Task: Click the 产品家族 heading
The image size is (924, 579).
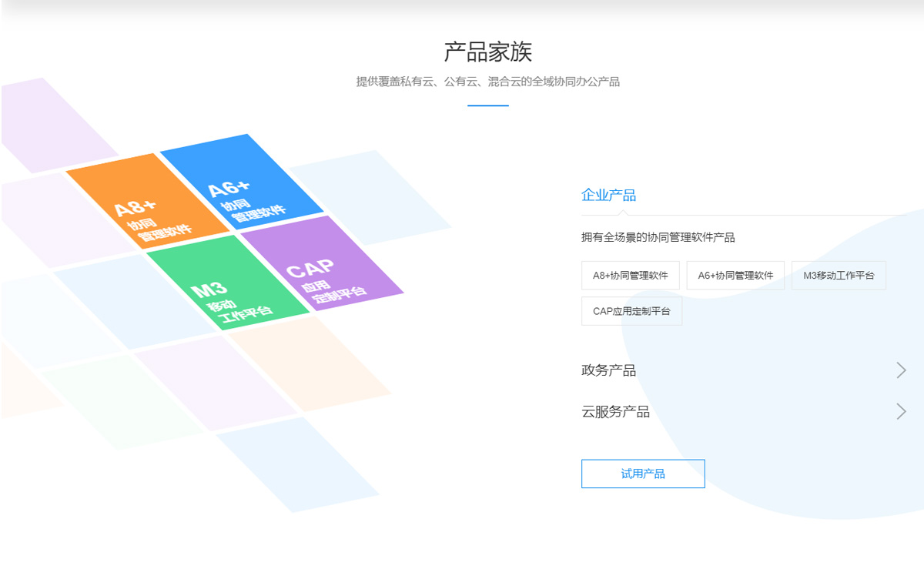Action: click(x=488, y=52)
